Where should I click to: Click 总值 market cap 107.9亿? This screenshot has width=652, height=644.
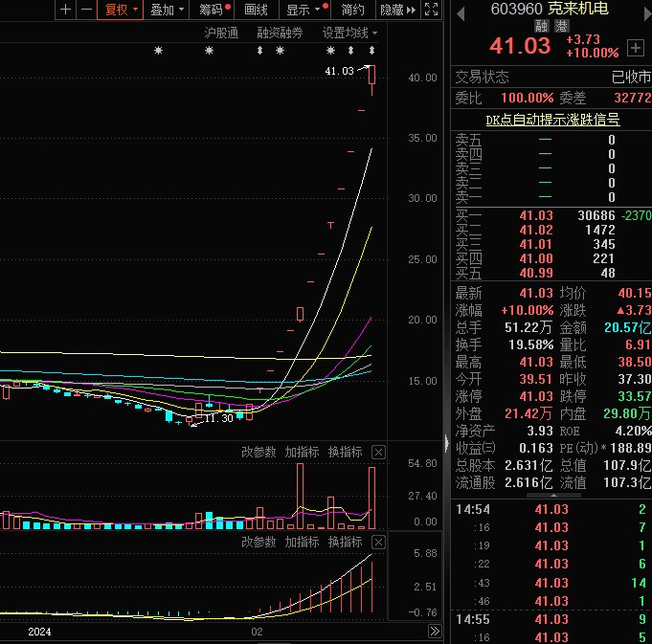pyautogui.click(x=627, y=465)
